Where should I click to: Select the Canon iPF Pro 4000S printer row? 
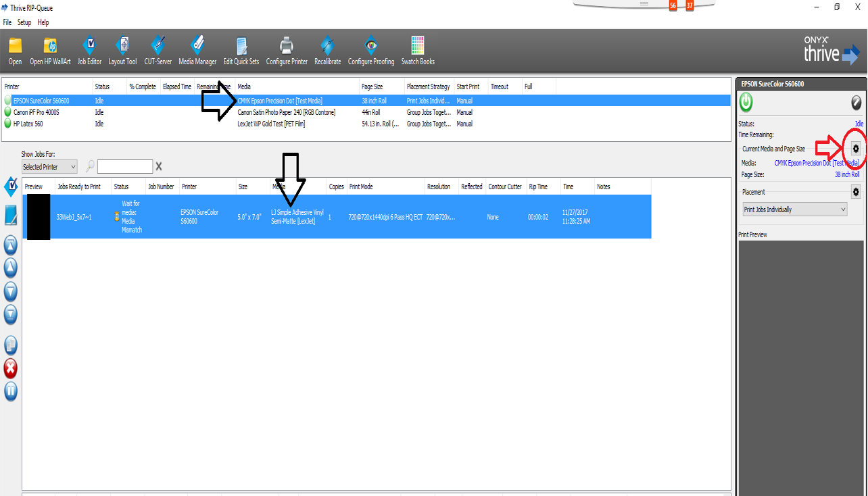[x=366, y=112]
